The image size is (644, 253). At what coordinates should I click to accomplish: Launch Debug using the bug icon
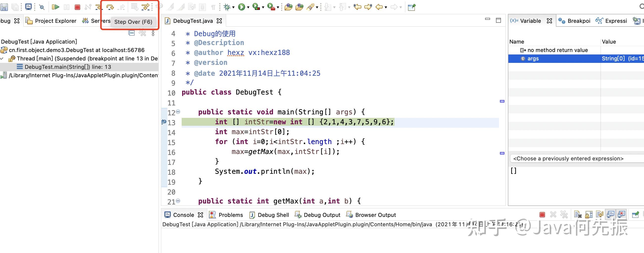coord(227,7)
